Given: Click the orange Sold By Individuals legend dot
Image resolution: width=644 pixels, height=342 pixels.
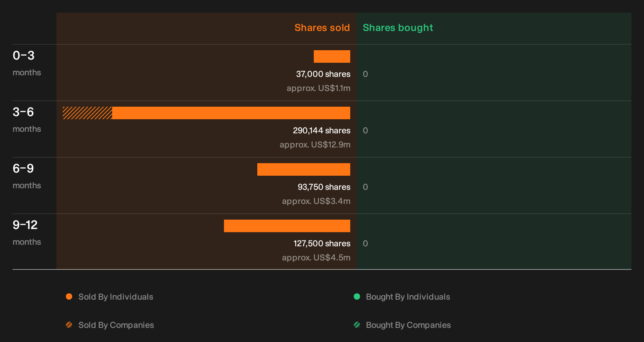Looking at the screenshot, I should 69,297.
